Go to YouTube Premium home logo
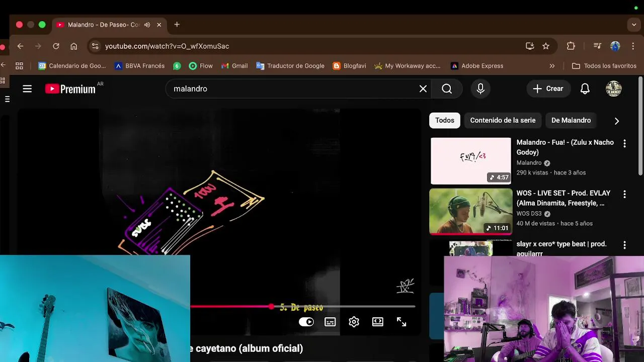This screenshot has height=362, width=644. click(x=70, y=89)
